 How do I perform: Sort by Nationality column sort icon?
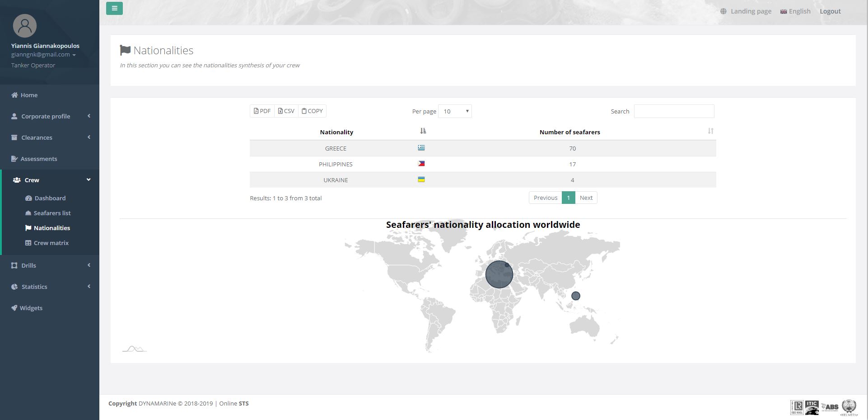point(423,131)
